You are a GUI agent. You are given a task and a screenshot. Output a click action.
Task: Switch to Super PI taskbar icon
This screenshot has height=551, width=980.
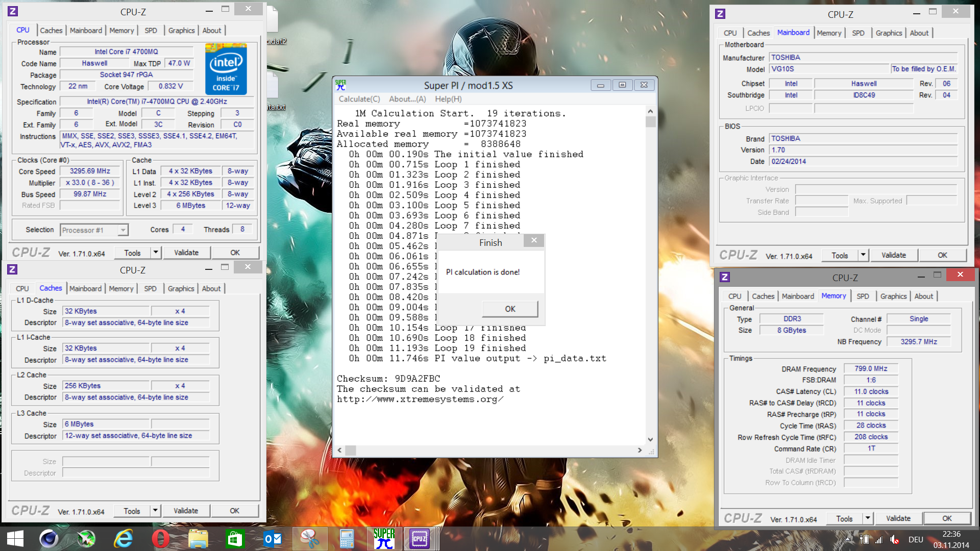coord(384,539)
